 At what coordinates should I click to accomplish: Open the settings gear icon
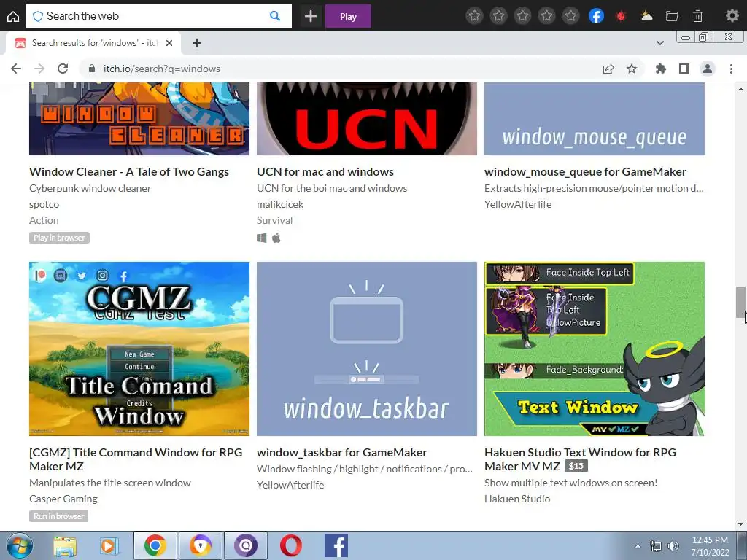click(732, 16)
